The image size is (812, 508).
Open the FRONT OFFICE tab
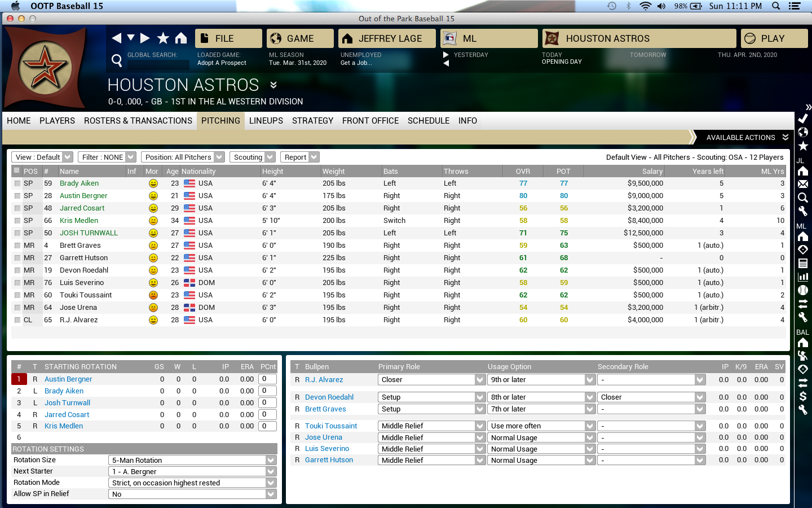coord(370,121)
